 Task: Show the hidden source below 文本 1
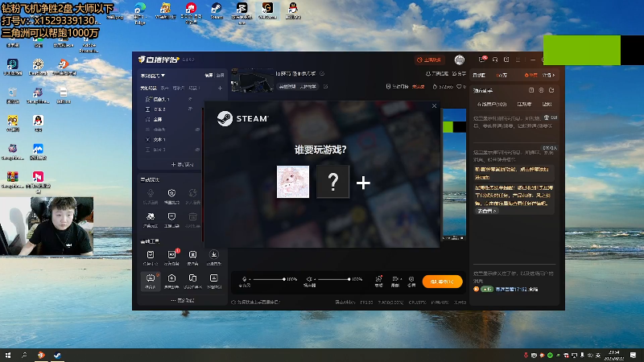click(x=197, y=150)
